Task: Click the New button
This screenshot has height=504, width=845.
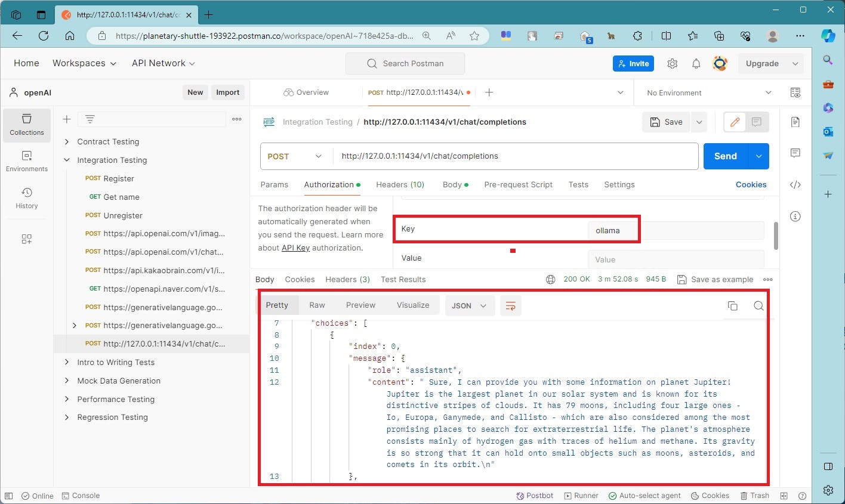Action: pyautogui.click(x=195, y=92)
